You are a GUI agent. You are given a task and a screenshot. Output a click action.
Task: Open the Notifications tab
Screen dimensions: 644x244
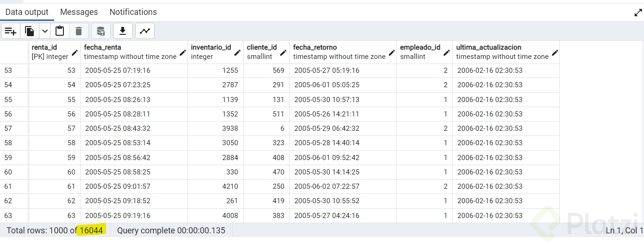133,12
